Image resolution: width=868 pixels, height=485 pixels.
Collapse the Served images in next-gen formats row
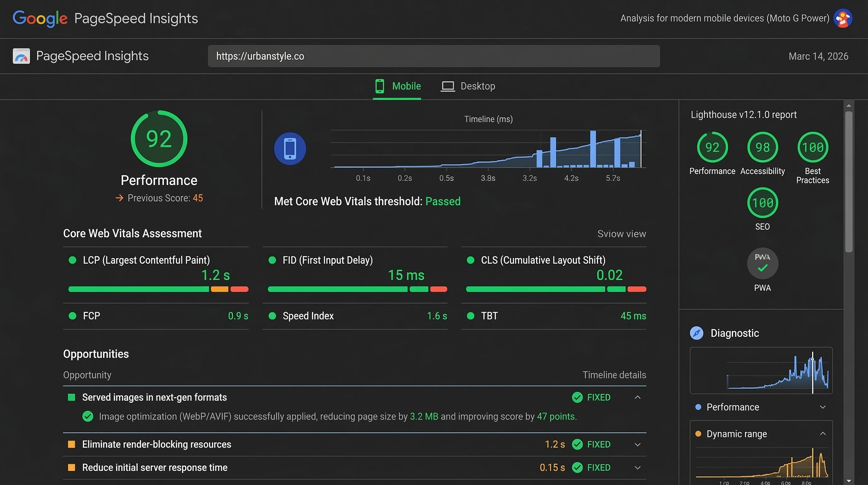[637, 398]
